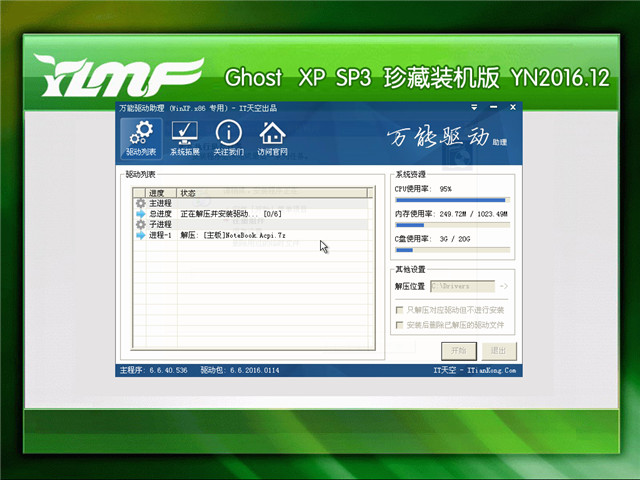Select the 总进度 arrow icon row

[x=140, y=214]
